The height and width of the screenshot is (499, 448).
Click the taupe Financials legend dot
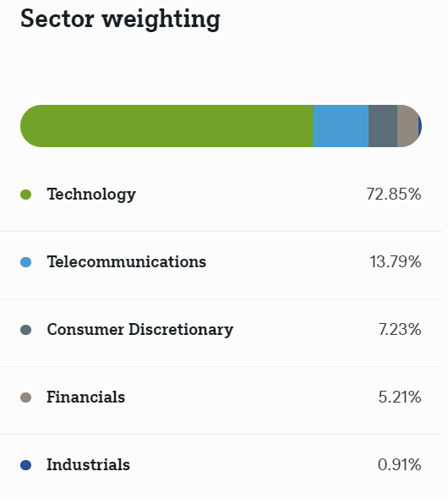pyautogui.click(x=25, y=398)
